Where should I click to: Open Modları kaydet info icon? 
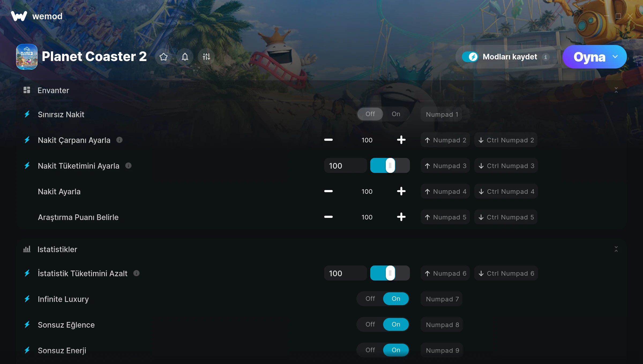tap(546, 57)
